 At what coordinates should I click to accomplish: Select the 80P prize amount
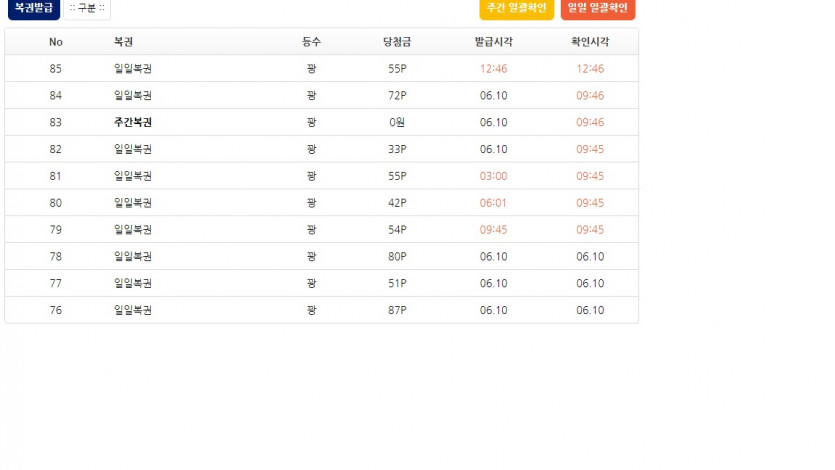click(397, 257)
